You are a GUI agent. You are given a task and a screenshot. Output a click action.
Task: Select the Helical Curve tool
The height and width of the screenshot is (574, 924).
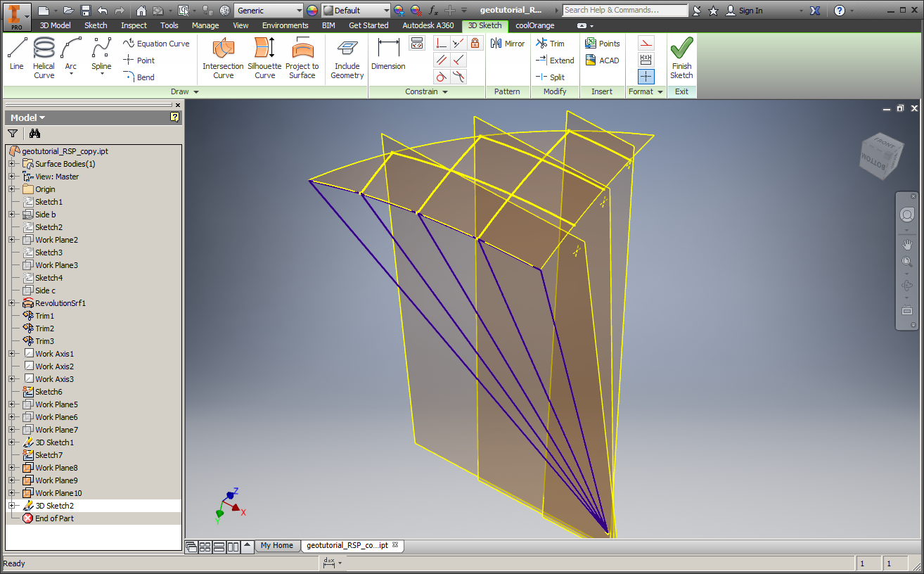44,57
